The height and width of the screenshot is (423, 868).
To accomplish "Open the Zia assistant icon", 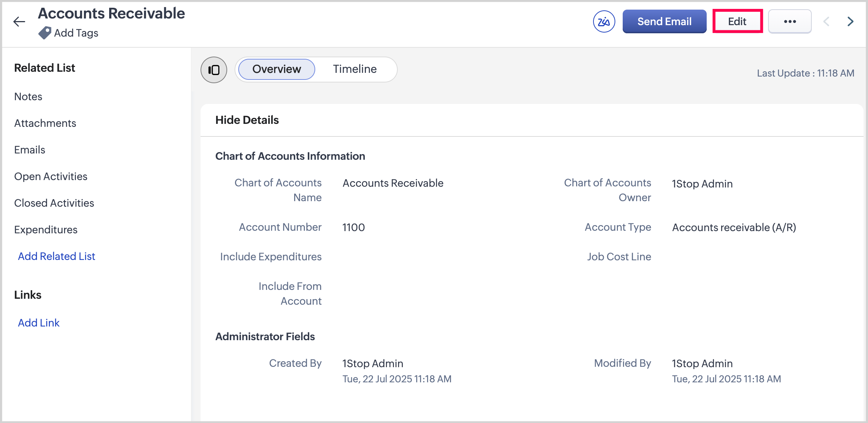I will (604, 21).
